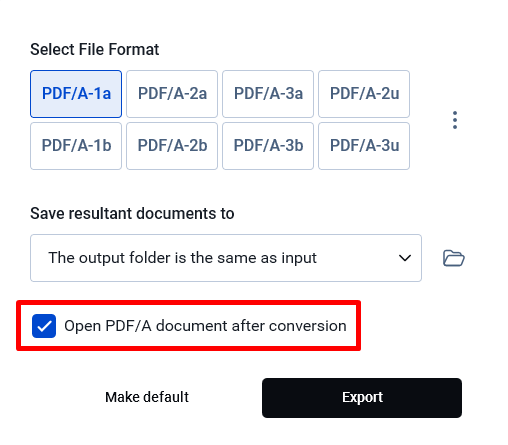The width and height of the screenshot is (508, 445).
Task: Click the 'Save resultant documents to' label
Action: coord(132,213)
